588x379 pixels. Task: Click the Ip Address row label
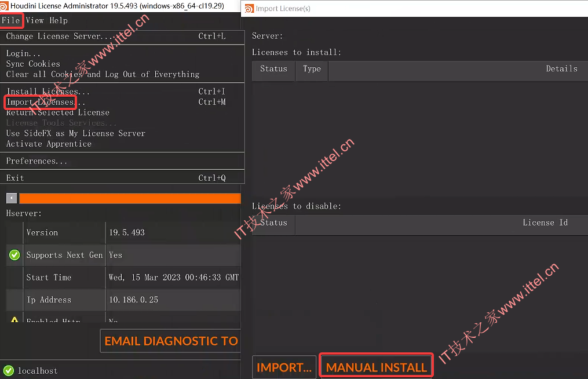[49, 300]
